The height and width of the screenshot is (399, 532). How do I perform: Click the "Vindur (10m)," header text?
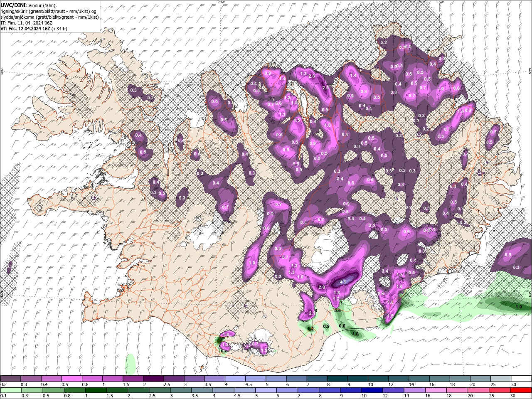(42, 5)
